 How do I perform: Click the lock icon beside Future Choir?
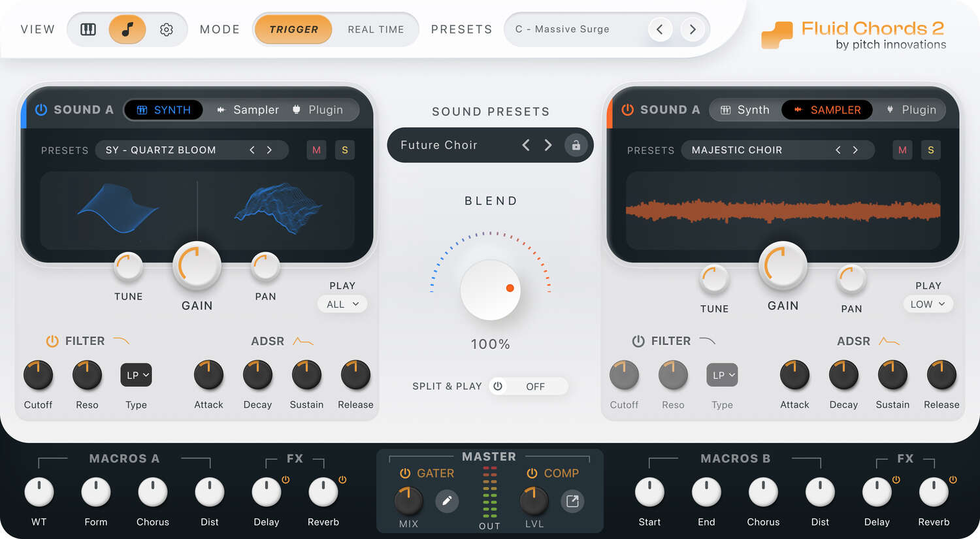coord(576,145)
